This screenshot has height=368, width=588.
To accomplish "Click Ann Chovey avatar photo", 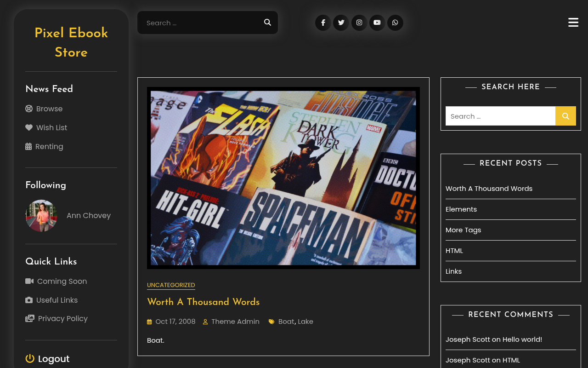I will point(41,215).
